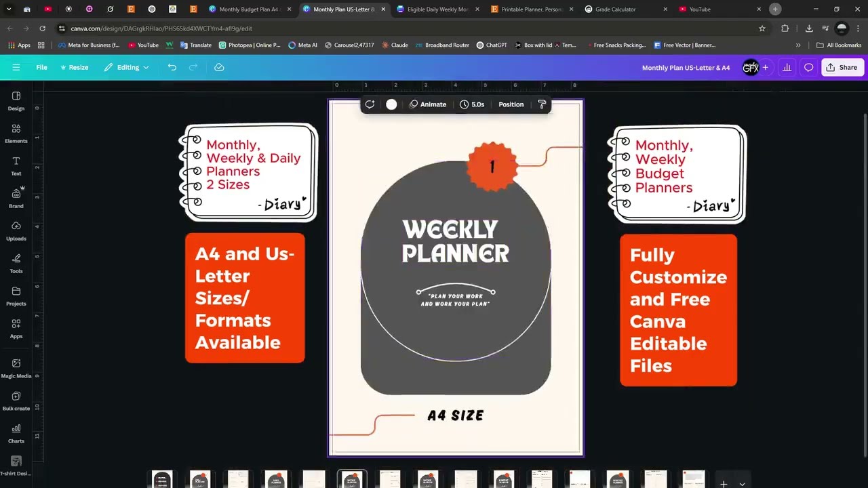Open Bulk create in sidebar
Image resolution: width=868 pixels, height=488 pixels.
coord(16,401)
